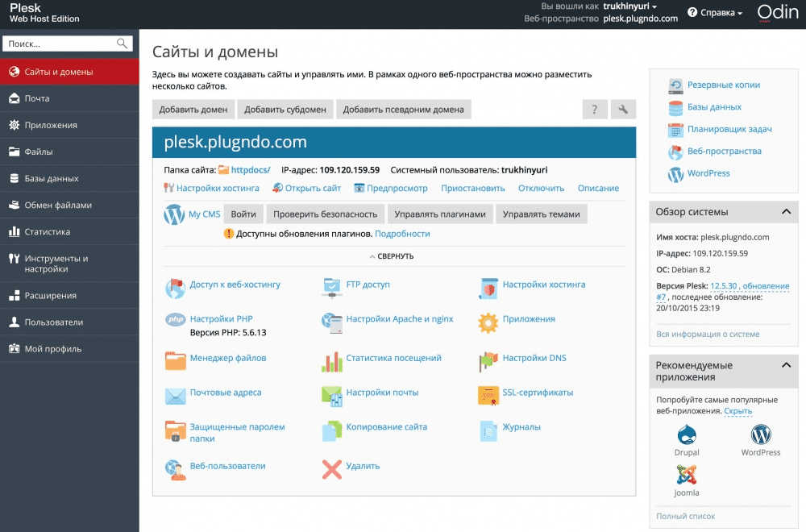Click the Настройки DNS flag icon

[x=488, y=362]
